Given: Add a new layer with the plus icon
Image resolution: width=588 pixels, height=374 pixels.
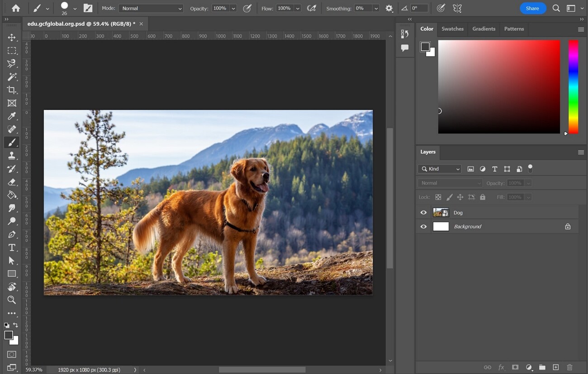Looking at the screenshot, I should (556, 367).
